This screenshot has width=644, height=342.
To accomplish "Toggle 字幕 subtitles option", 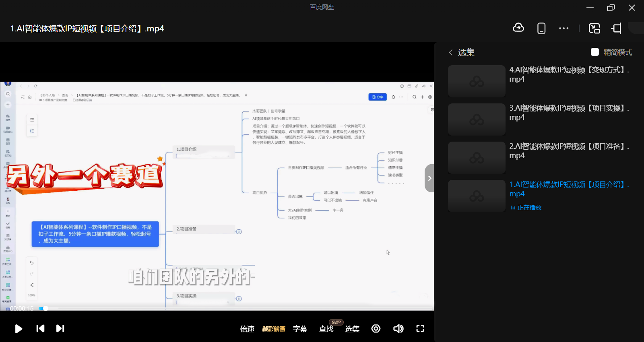I will pos(300,329).
